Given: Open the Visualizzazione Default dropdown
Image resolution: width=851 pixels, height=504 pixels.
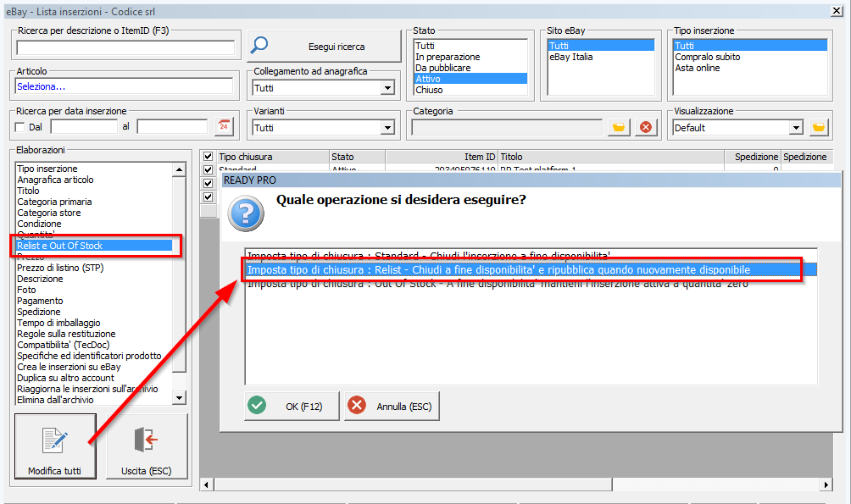Looking at the screenshot, I should [x=796, y=128].
